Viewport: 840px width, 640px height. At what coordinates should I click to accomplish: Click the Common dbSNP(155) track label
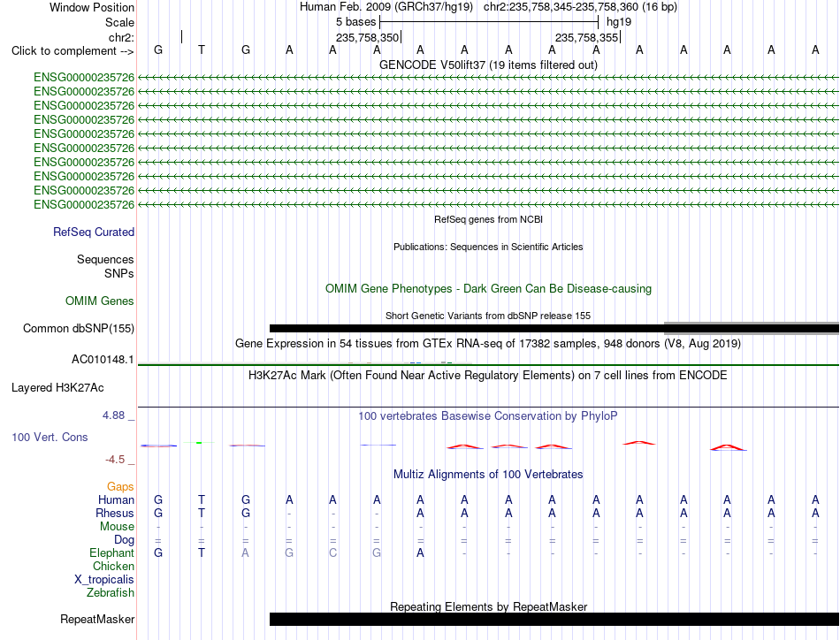click(78, 328)
